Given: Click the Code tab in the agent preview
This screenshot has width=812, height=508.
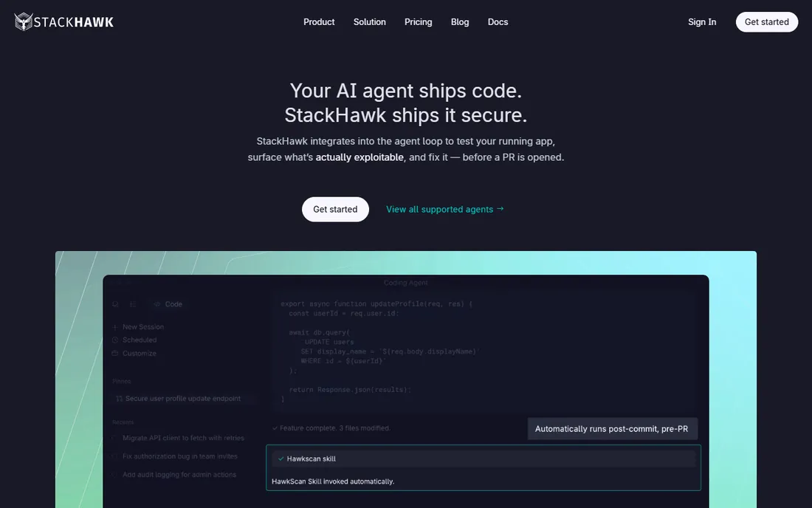Looking at the screenshot, I should point(168,304).
